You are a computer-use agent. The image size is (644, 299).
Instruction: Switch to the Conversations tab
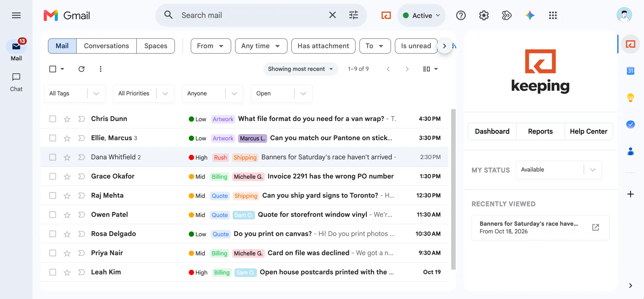106,46
